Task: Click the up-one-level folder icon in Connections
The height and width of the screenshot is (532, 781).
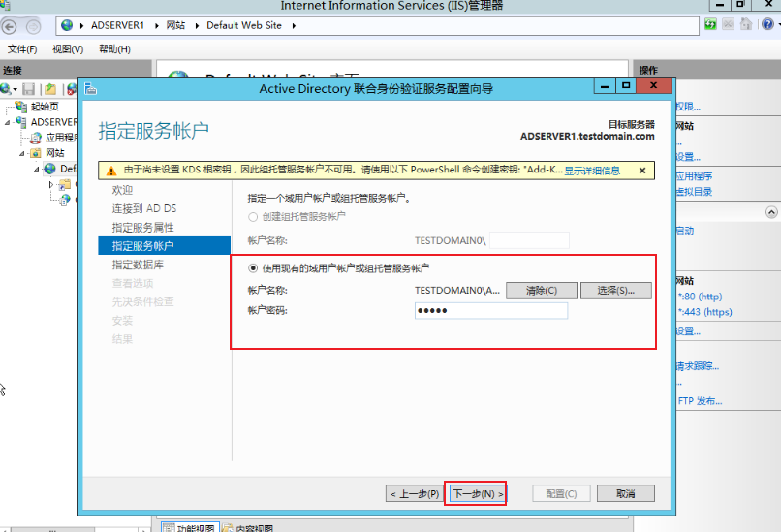Action: click(49, 89)
